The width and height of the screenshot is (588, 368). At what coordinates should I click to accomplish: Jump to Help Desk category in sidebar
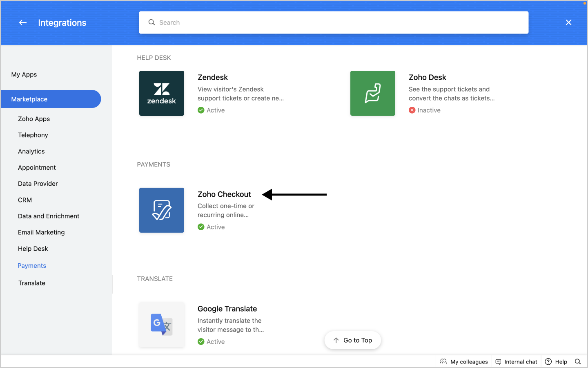coord(33,249)
